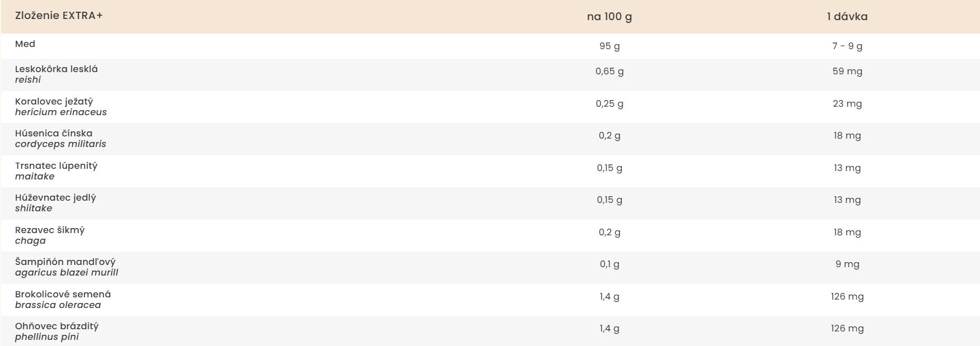Viewport: 980px width, 346px height.
Task: Select the 'reishi' italic subtitle
Action: [x=28, y=80]
